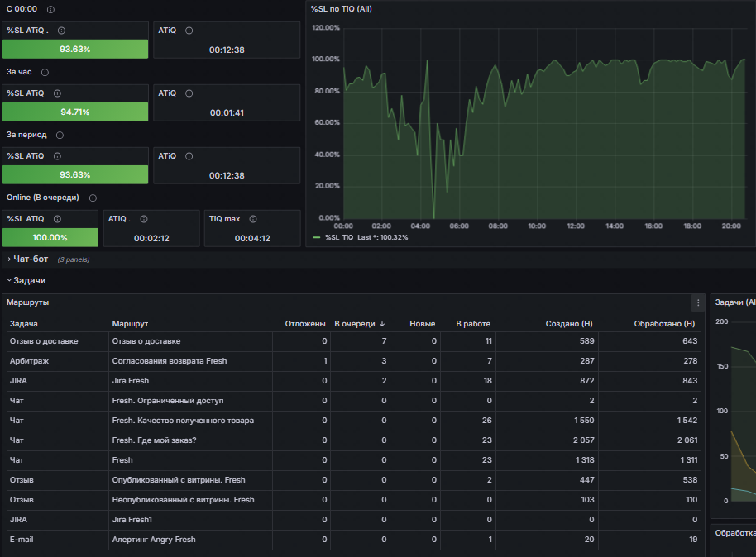Click info icon on ATiQ panel showing 00:01:41

coord(189,93)
